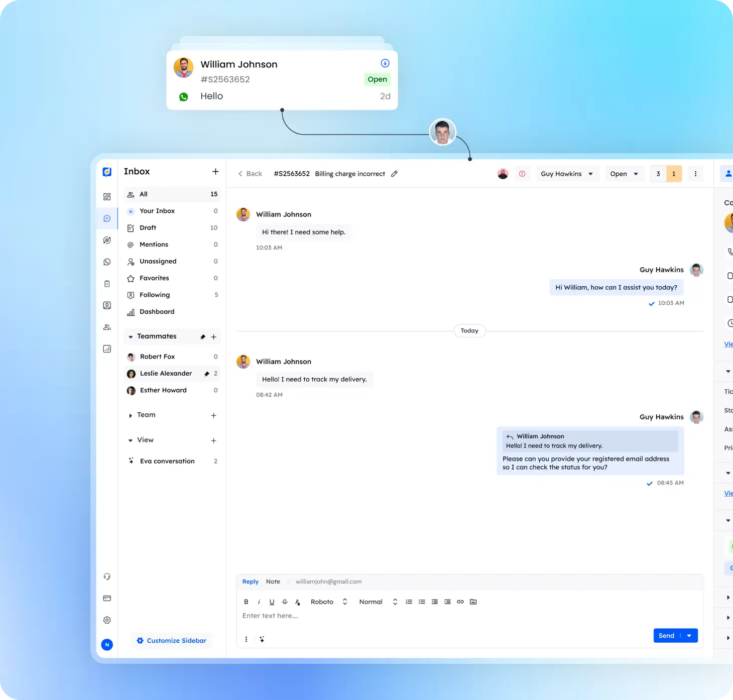733x700 pixels.
Task: Click the Enter text here reply field
Action: coord(469,616)
